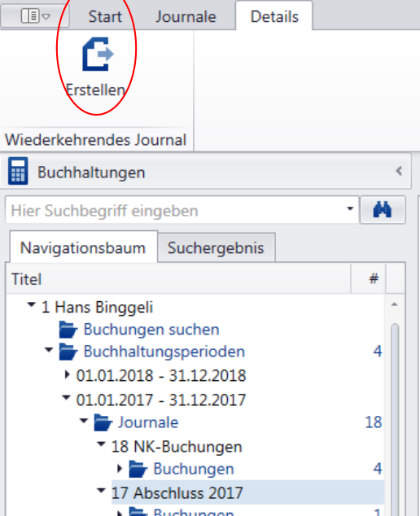This screenshot has height=516, width=420.
Task: Collapse the 1 Hans Binggeli node
Action: [x=32, y=304]
